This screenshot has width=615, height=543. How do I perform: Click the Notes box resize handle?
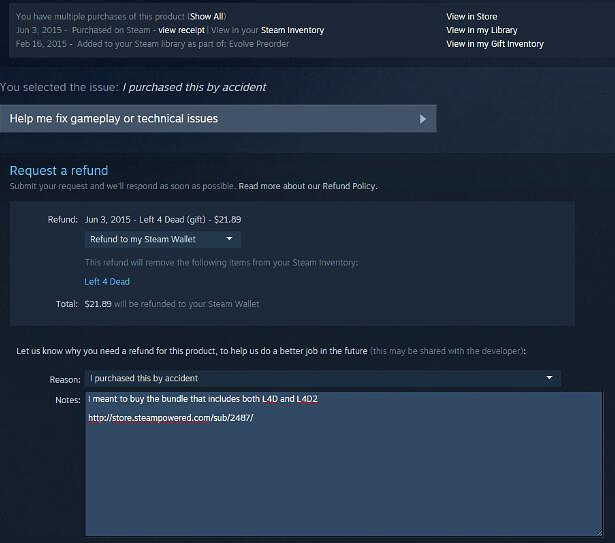pos(598,532)
